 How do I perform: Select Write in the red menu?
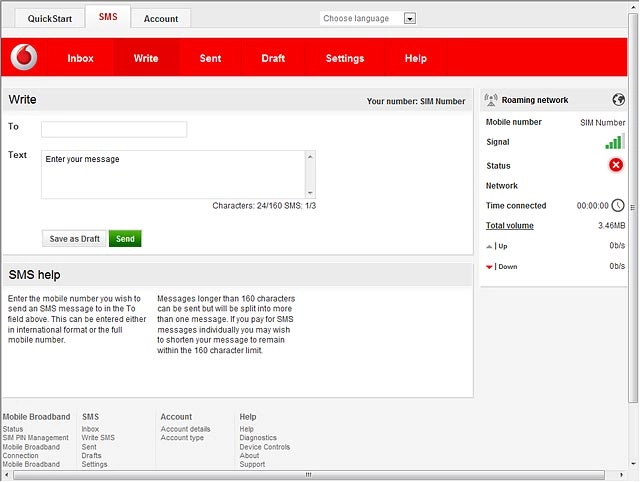pyautogui.click(x=146, y=58)
